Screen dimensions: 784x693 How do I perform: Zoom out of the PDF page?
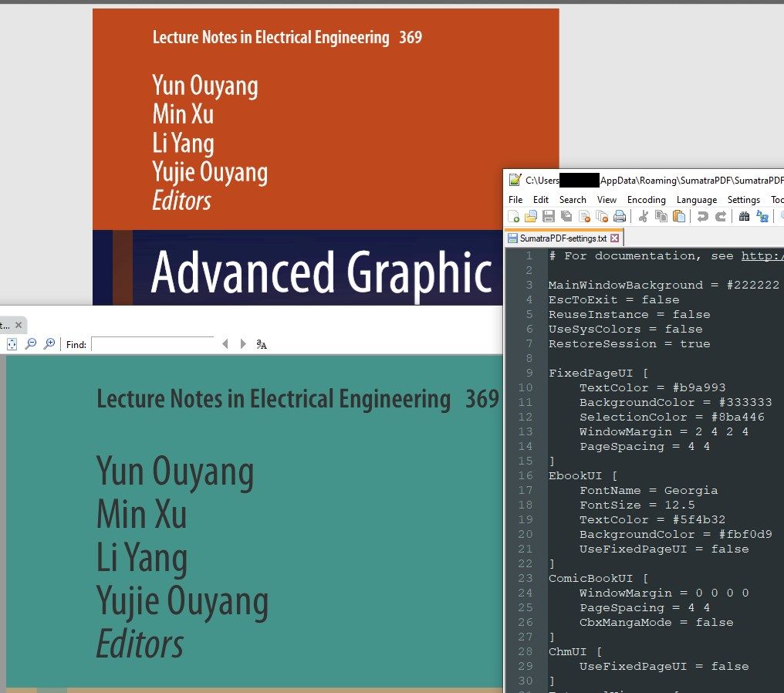(x=30, y=343)
